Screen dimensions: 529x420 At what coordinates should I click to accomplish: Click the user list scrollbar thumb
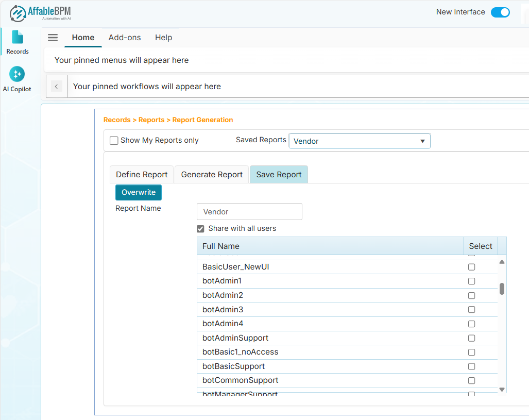click(x=502, y=289)
